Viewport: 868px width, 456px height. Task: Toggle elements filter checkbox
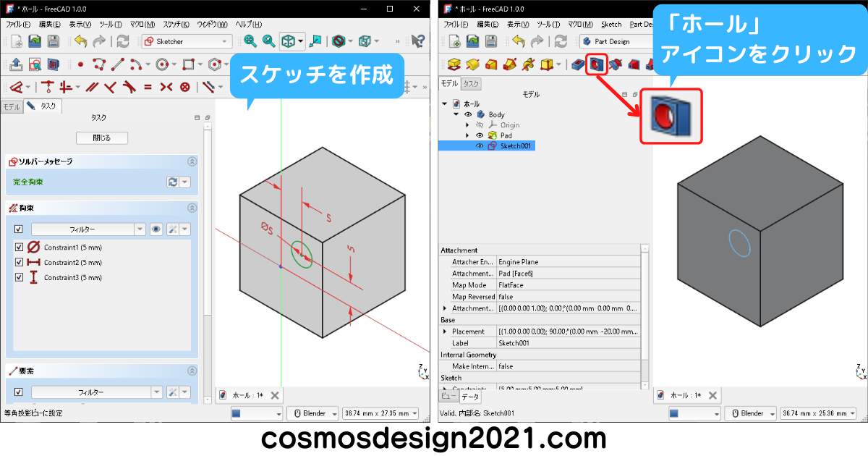[x=19, y=392]
